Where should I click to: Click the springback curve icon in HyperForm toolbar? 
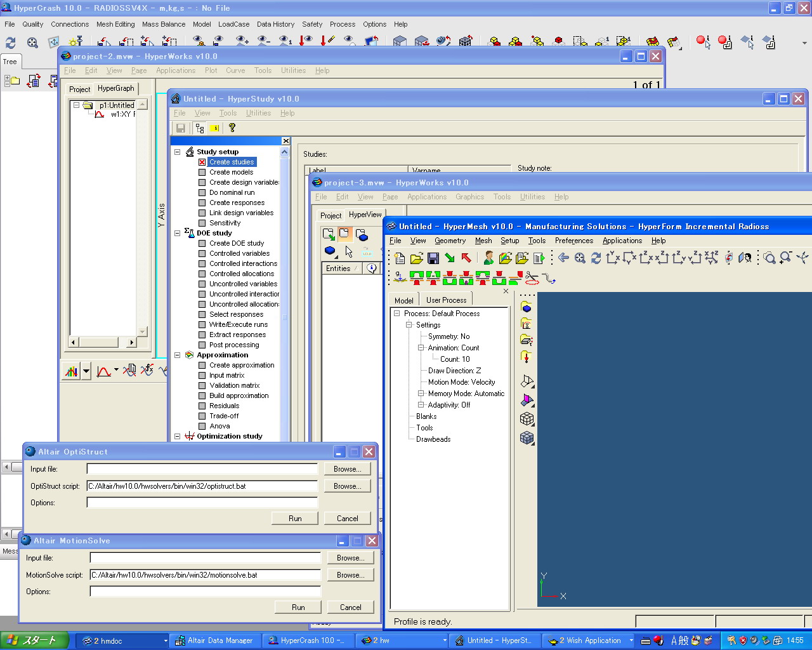(x=549, y=278)
